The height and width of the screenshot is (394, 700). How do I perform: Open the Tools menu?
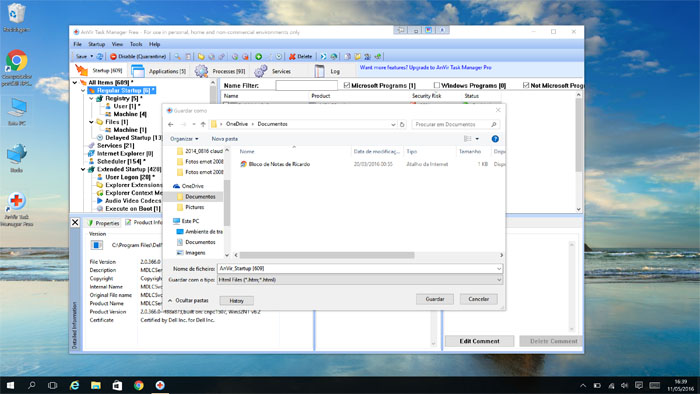[x=136, y=44]
